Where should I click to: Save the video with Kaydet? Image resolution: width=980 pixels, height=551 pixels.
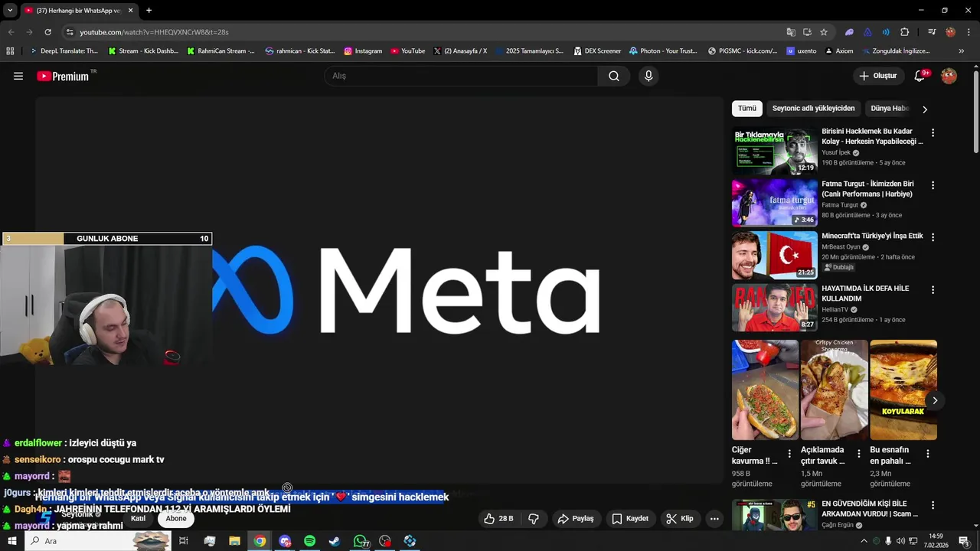point(630,519)
